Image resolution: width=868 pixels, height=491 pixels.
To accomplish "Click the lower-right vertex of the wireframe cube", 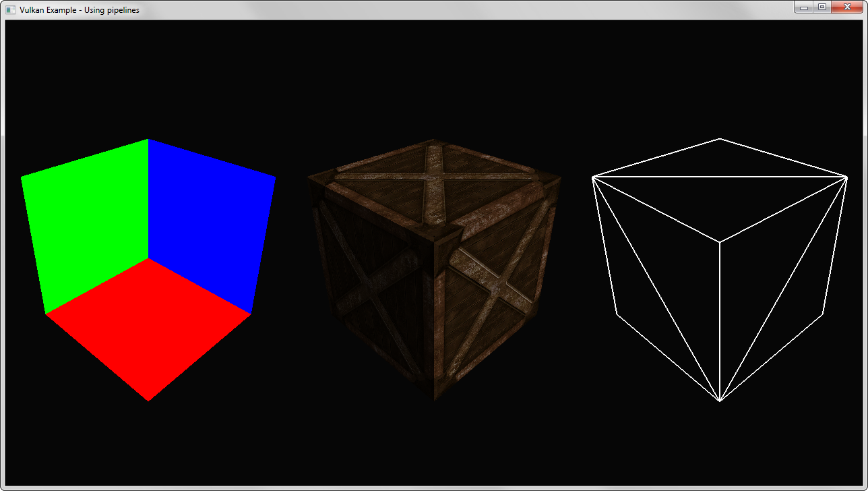I will click(x=823, y=314).
